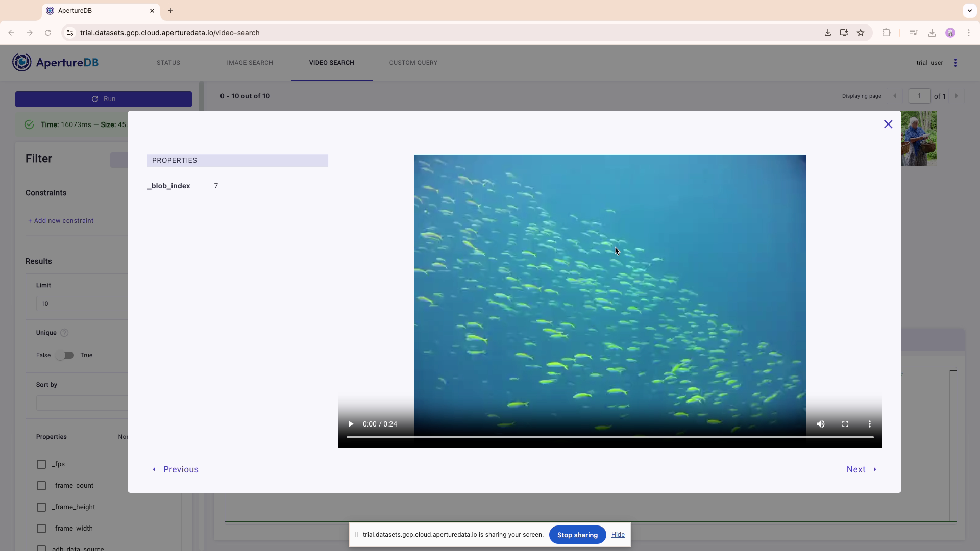Seek on the video progress bar
This screenshot has width=980, height=551.
609,437
